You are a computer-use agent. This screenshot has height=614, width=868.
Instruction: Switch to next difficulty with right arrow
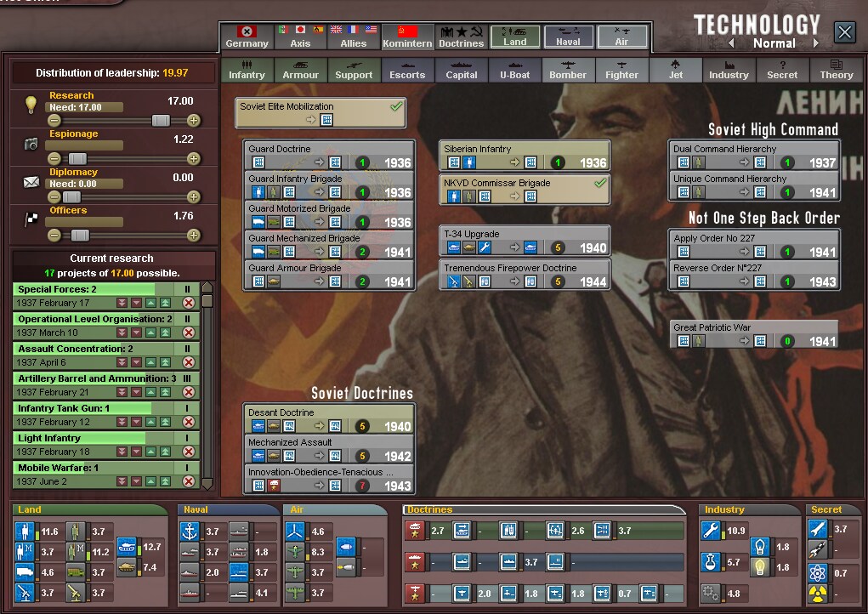coord(815,43)
